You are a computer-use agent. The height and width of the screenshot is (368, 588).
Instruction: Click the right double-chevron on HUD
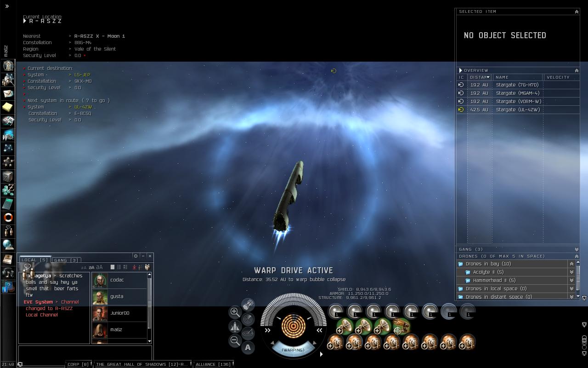pos(319,330)
